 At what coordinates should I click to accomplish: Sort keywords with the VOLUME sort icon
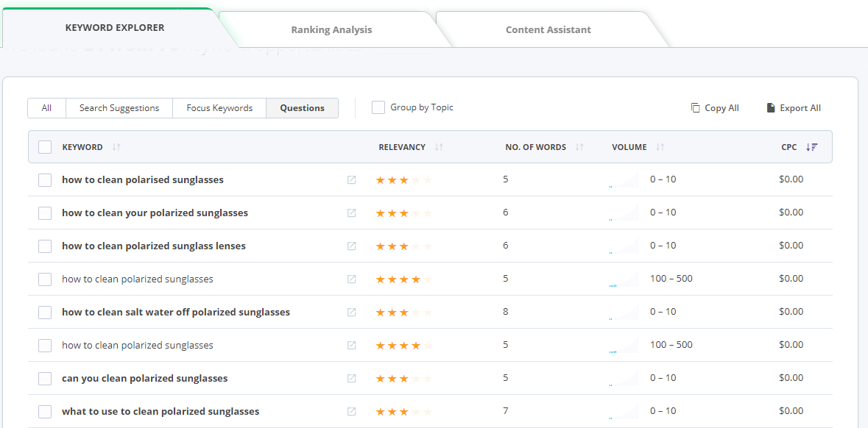pos(659,147)
